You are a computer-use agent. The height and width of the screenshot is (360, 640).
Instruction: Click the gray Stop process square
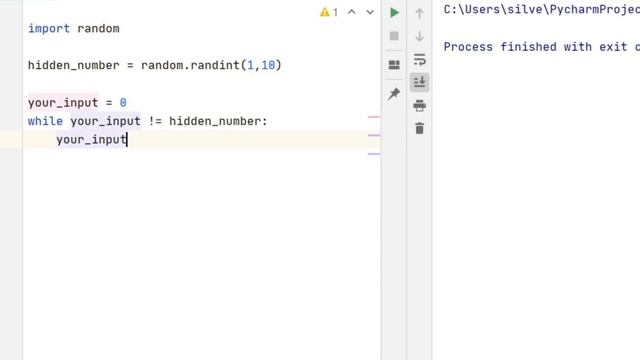(x=394, y=36)
